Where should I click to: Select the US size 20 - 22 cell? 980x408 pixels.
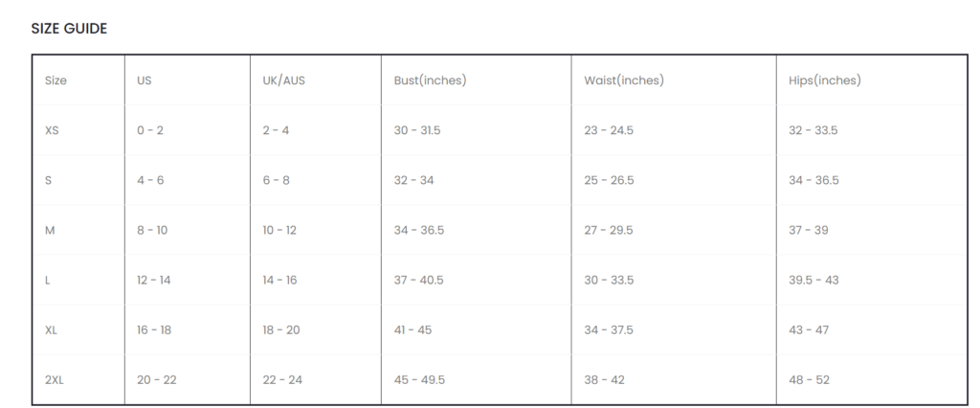(x=157, y=380)
